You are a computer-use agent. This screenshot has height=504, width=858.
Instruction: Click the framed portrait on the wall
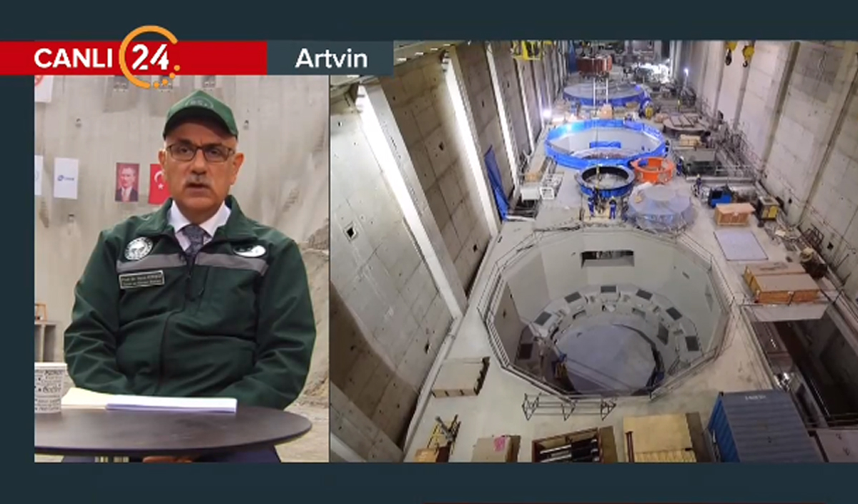pos(127,182)
